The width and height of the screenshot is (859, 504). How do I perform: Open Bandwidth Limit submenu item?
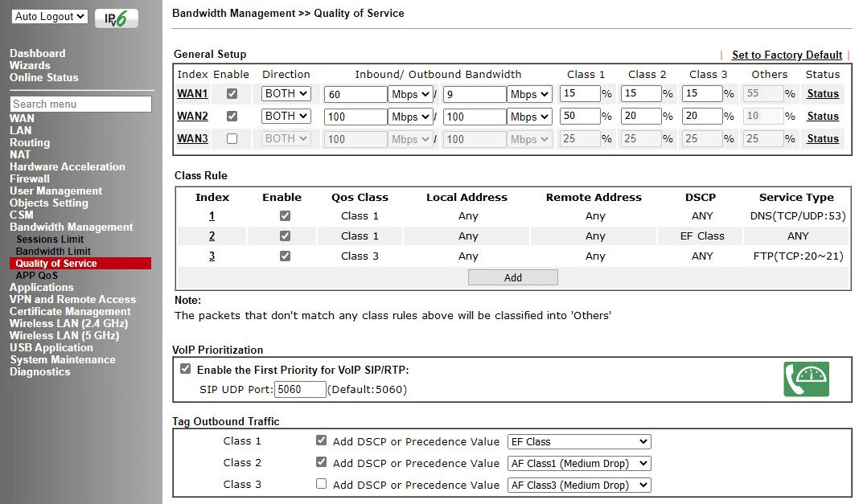(x=53, y=251)
